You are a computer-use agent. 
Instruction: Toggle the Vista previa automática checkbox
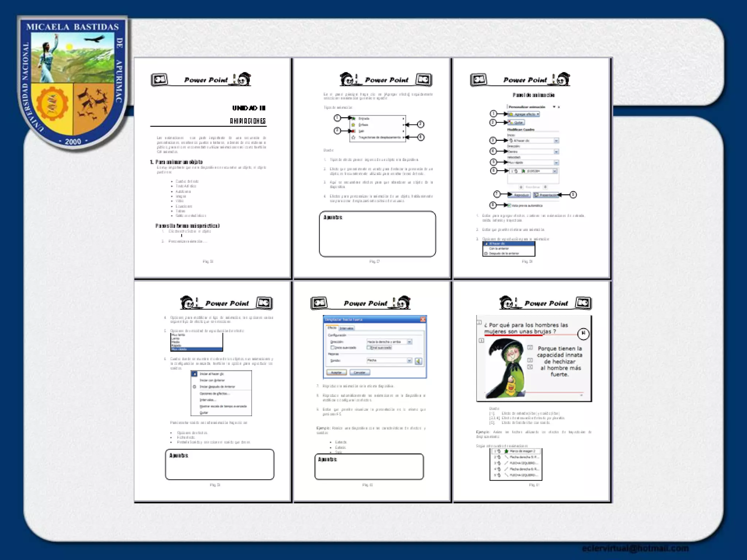coord(510,205)
